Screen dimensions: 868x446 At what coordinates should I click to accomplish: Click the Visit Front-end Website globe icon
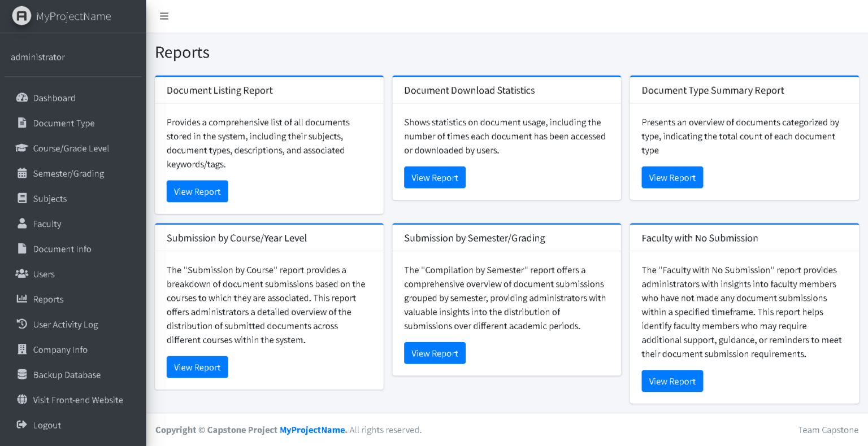point(22,400)
